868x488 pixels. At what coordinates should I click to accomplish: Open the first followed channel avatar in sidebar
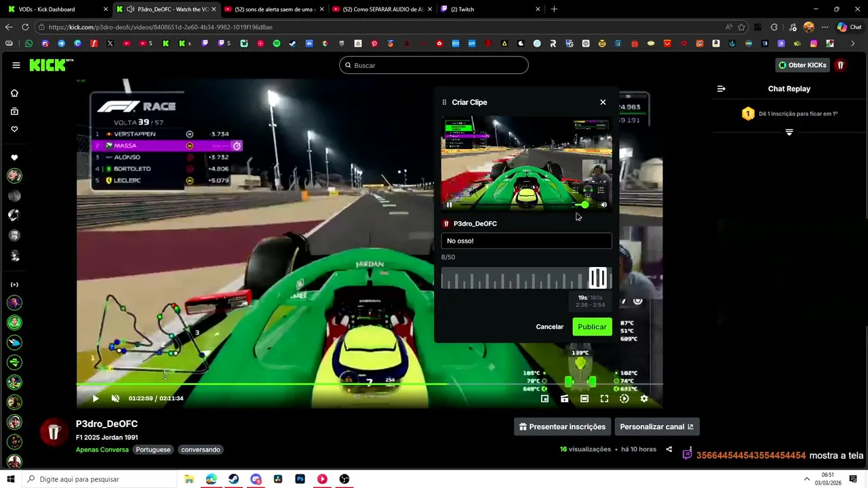coord(14,176)
